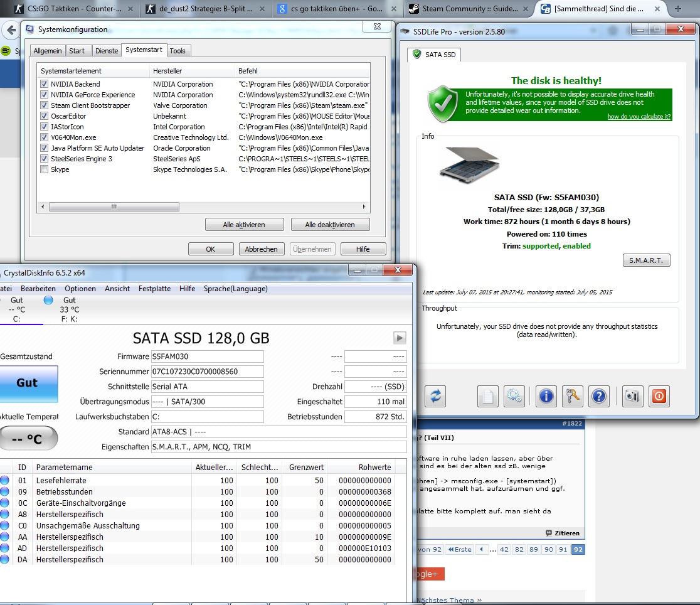The image size is (700, 605).
Task: Click the Zitieren link in forum post
Action: click(567, 533)
